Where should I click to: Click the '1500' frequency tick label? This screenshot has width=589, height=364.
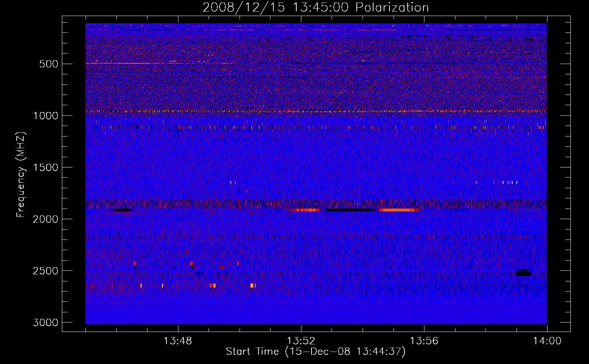[x=46, y=167]
